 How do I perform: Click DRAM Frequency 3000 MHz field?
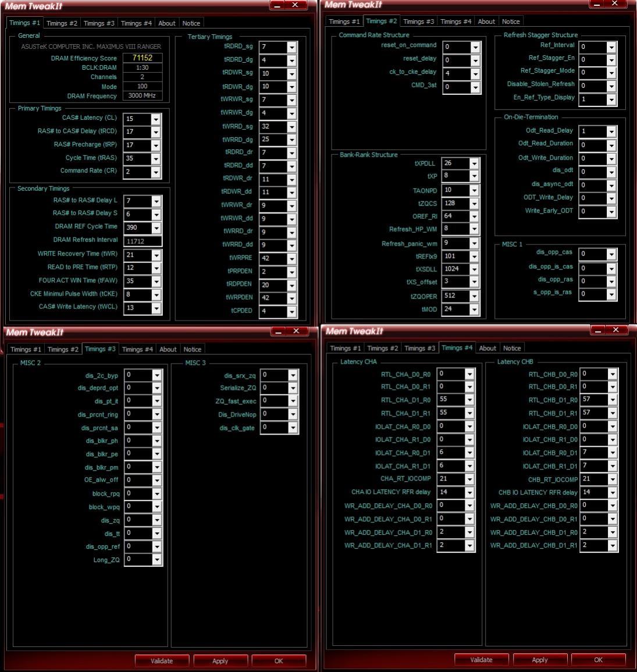(x=142, y=95)
